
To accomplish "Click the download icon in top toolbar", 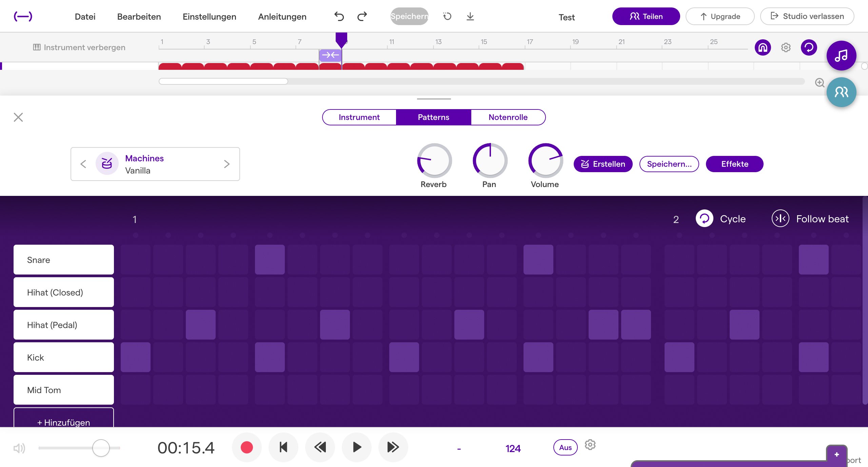I will point(470,16).
